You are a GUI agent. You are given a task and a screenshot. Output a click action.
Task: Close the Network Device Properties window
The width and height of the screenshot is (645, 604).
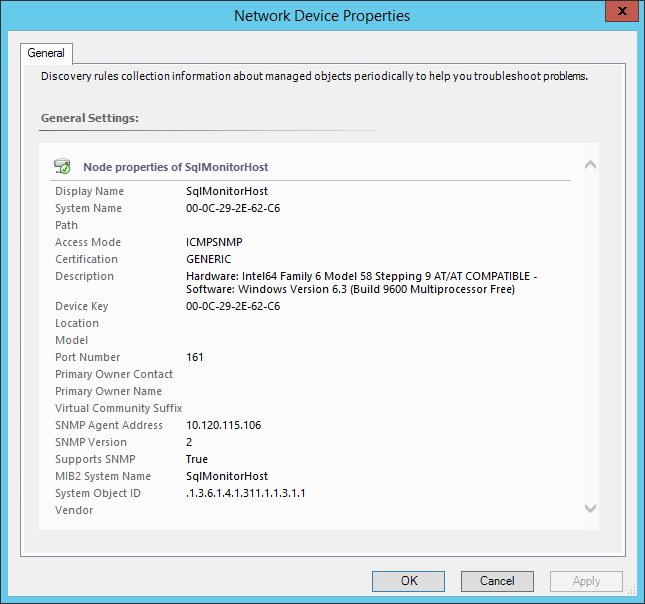point(622,11)
